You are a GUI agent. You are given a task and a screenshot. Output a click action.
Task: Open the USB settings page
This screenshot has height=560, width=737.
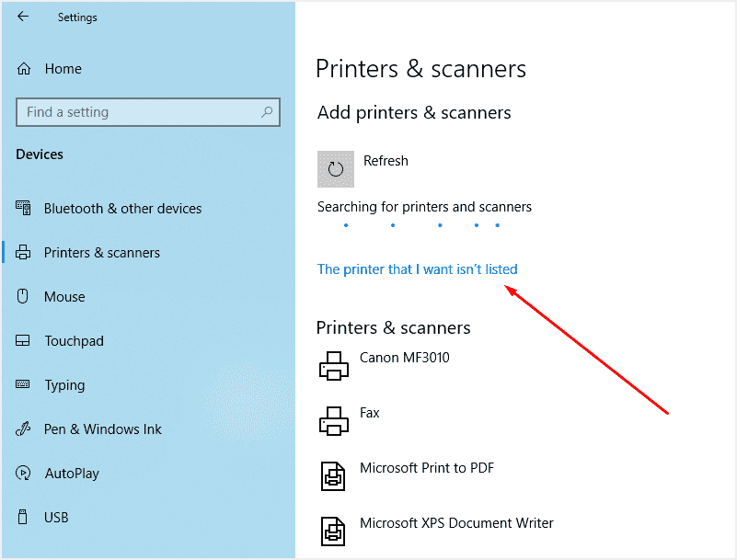56,518
